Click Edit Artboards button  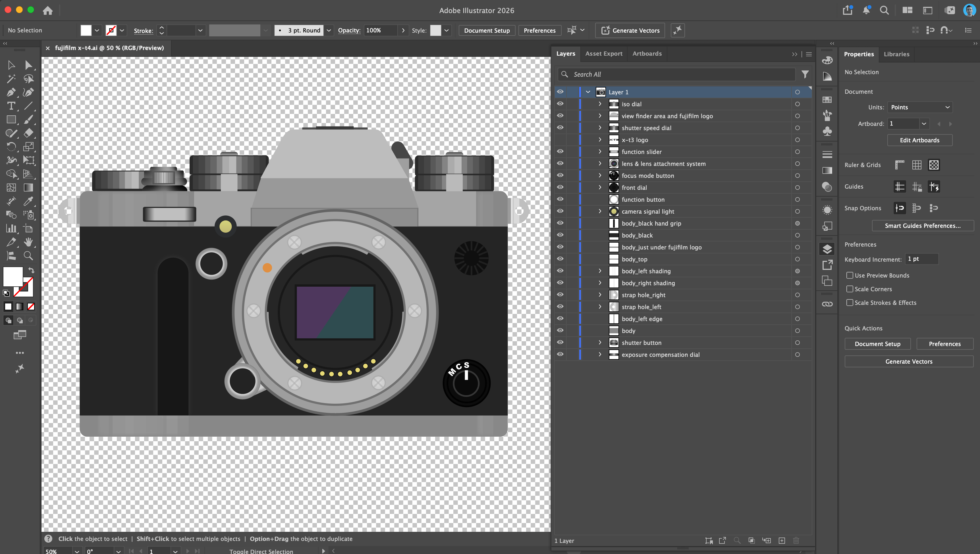[x=919, y=140]
